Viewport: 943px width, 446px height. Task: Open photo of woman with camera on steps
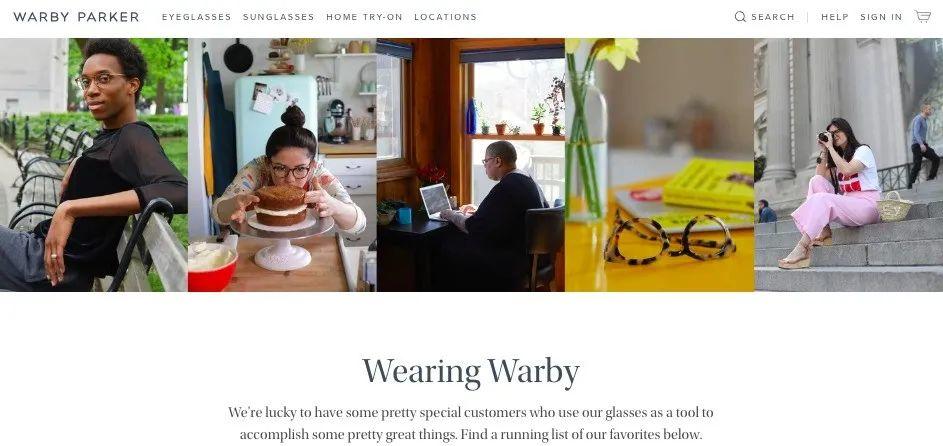pos(849,165)
